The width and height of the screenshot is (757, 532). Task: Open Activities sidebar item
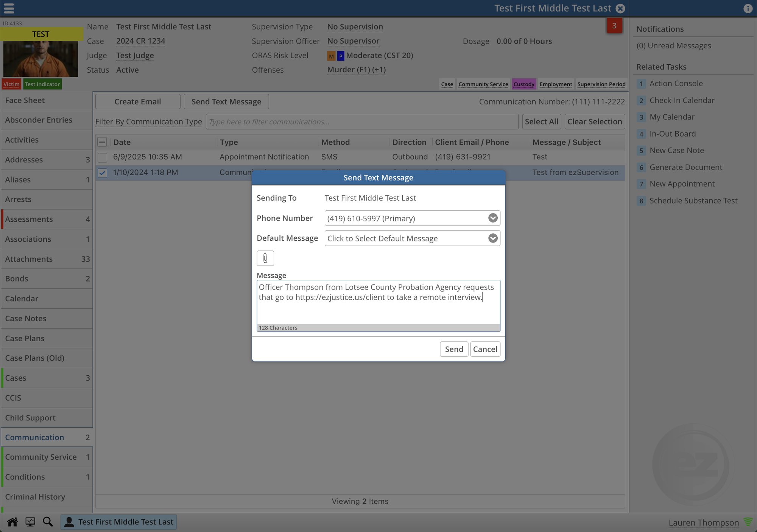[x=47, y=140]
